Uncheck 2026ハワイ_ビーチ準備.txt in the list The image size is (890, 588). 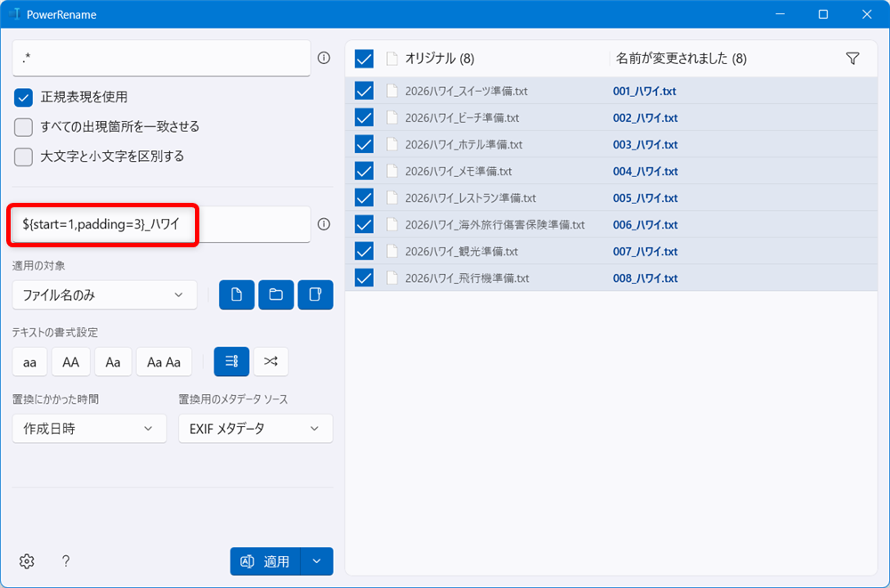(363, 117)
